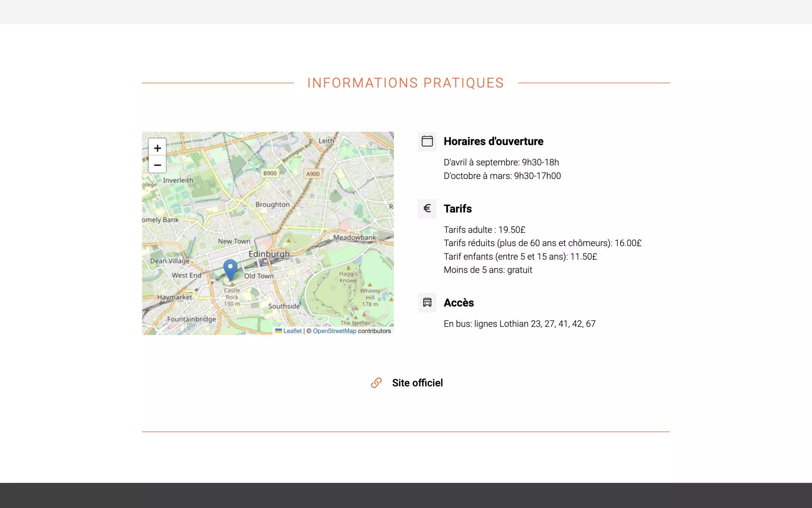
Task: Click the euro icon beside Tarifs
Action: [x=427, y=208]
